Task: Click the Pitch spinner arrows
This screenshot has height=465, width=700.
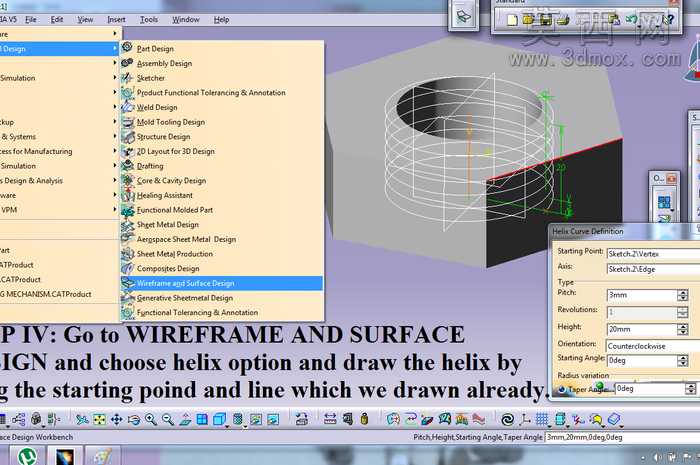Action: click(x=682, y=295)
